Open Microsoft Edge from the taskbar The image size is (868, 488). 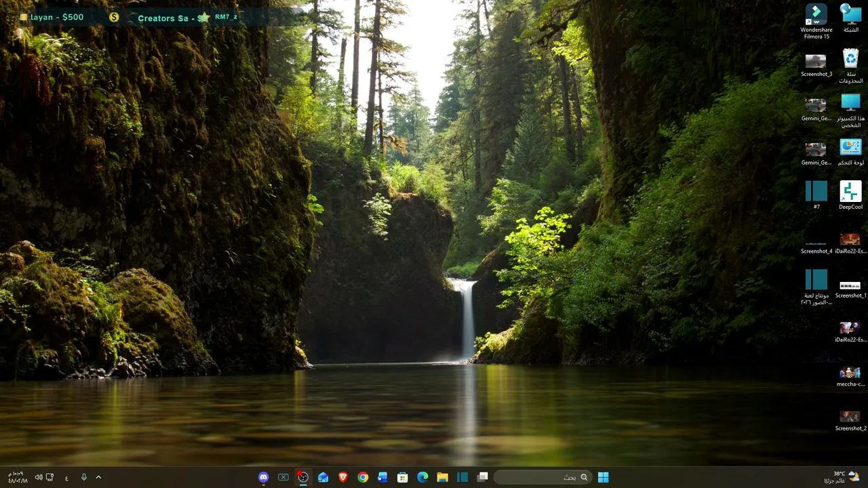pyautogui.click(x=422, y=477)
